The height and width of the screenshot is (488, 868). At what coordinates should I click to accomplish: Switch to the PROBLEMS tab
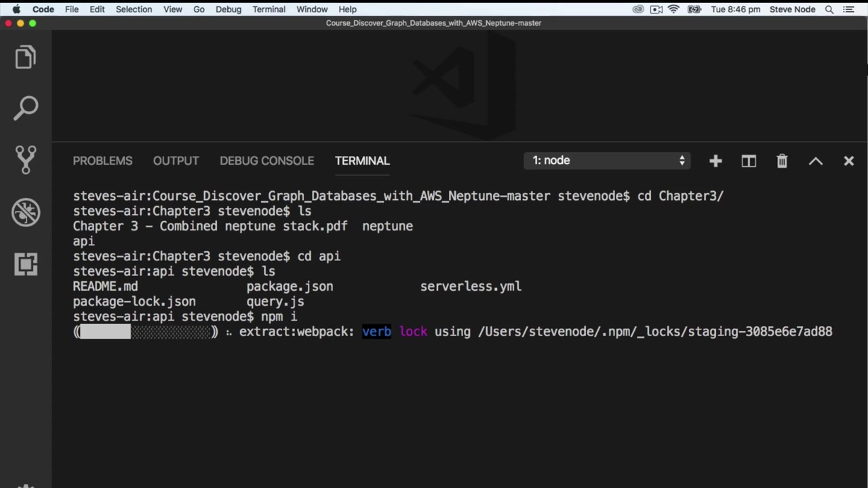pyautogui.click(x=102, y=161)
